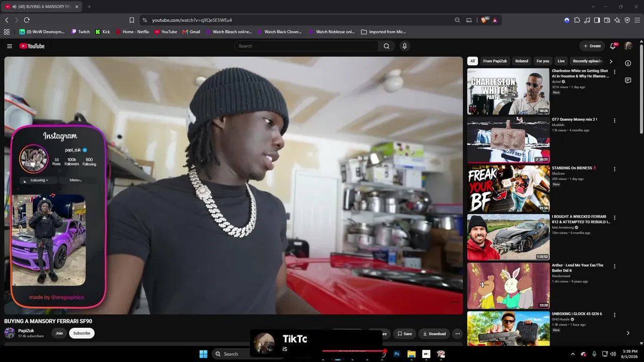Open the PapiZuk channel name link
This screenshot has height=362, width=644.
pyautogui.click(x=26, y=331)
